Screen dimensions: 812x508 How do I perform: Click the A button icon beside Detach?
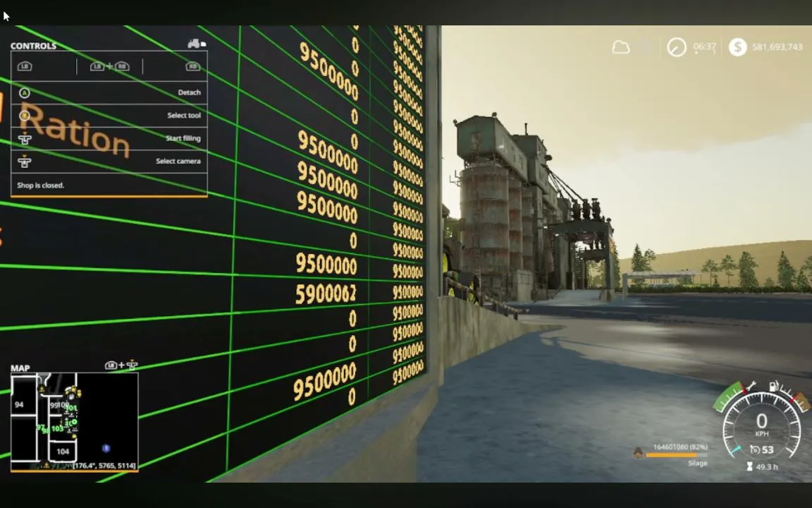point(25,93)
